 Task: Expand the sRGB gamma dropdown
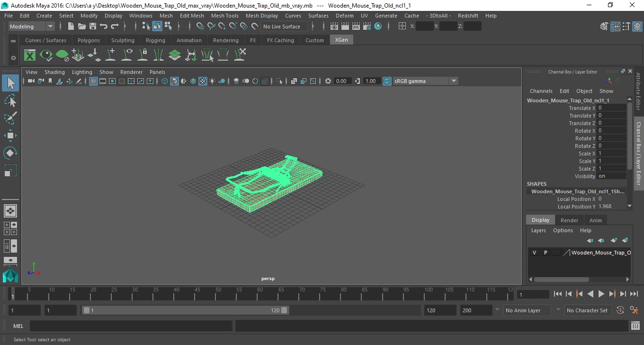click(x=453, y=81)
